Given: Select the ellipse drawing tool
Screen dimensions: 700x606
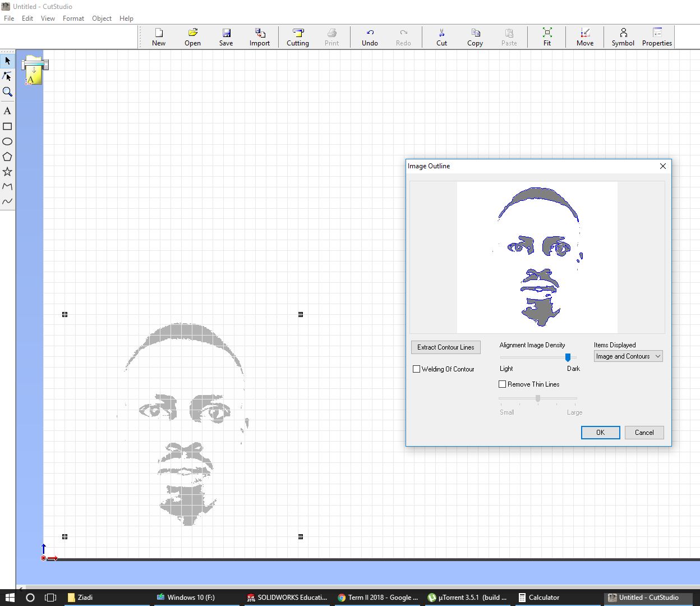Looking at the screenshot, I should [7, 141].
